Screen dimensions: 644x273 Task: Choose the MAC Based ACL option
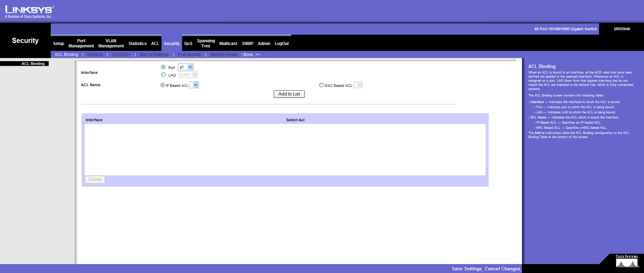point(321,85)
